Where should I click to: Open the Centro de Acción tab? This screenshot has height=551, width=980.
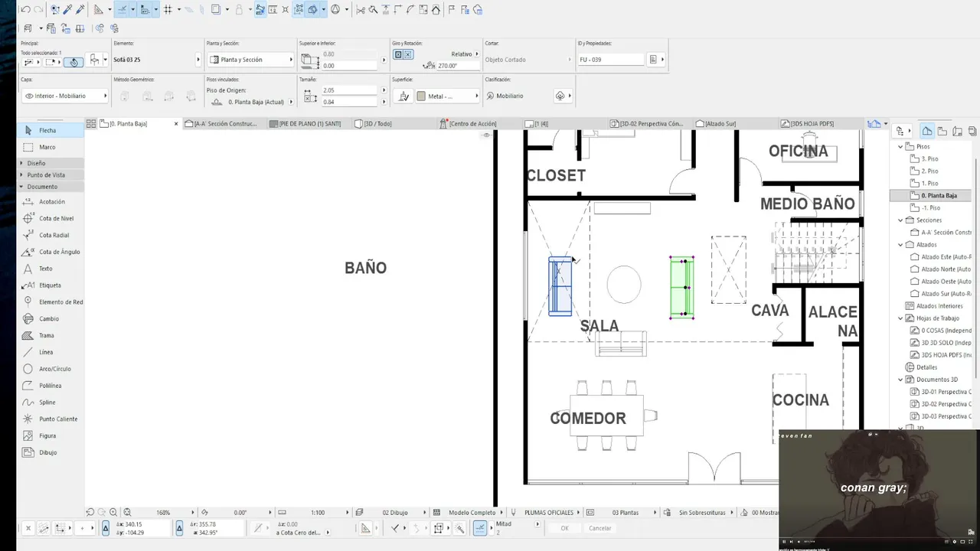[x=472, y=124]
